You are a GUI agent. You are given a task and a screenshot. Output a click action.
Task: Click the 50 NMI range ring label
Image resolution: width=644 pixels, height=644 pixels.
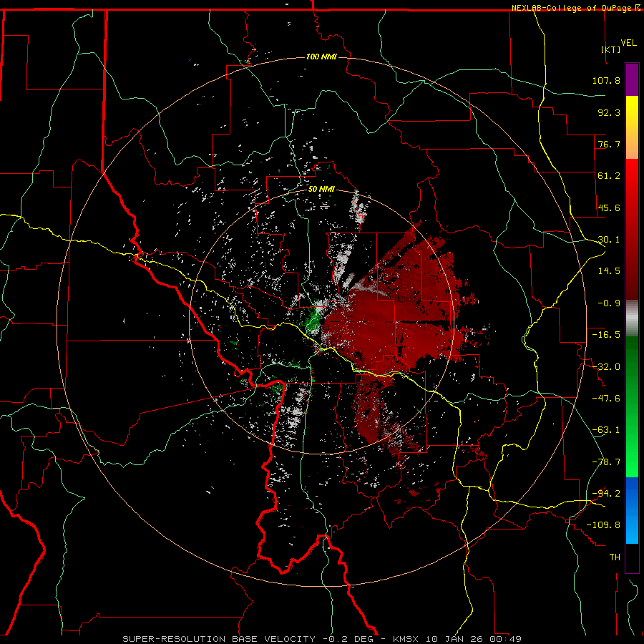[x=321, y=189]
